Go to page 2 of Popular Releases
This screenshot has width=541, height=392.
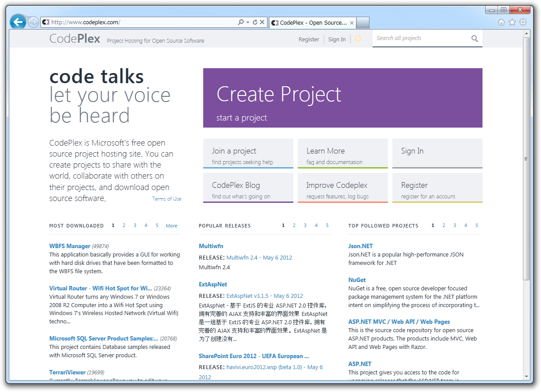tap(294, 225)
